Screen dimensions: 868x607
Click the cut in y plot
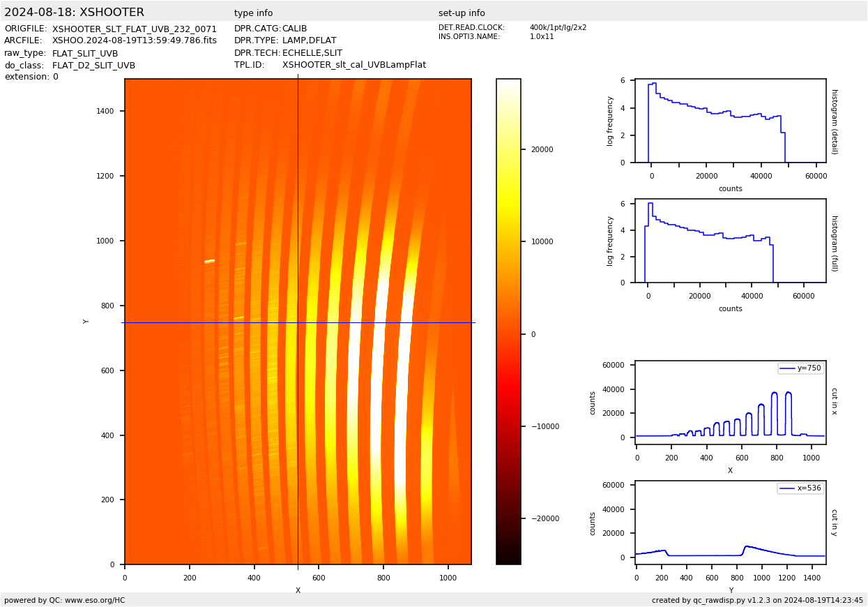(x=730, y=522)
